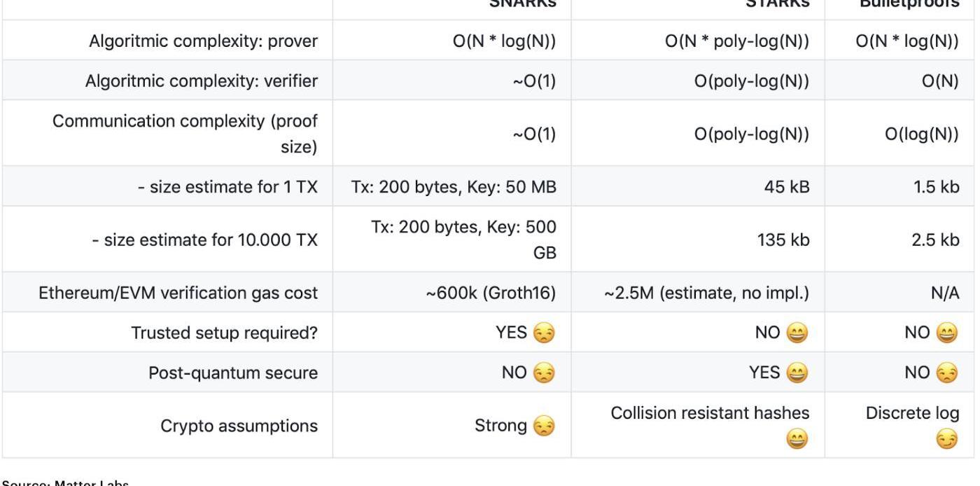Select the 'Algoritmic complexity: verifier' row label

202,81
